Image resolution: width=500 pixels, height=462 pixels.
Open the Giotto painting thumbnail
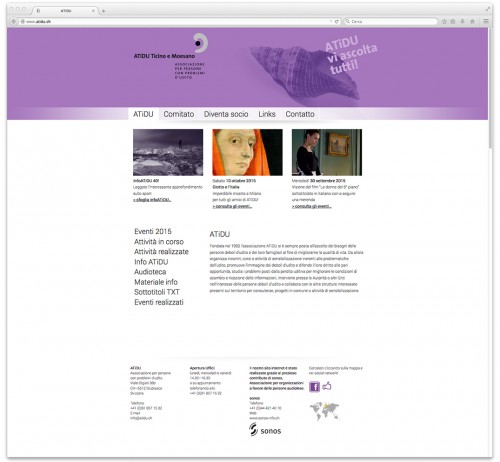[x=247, y=152]
